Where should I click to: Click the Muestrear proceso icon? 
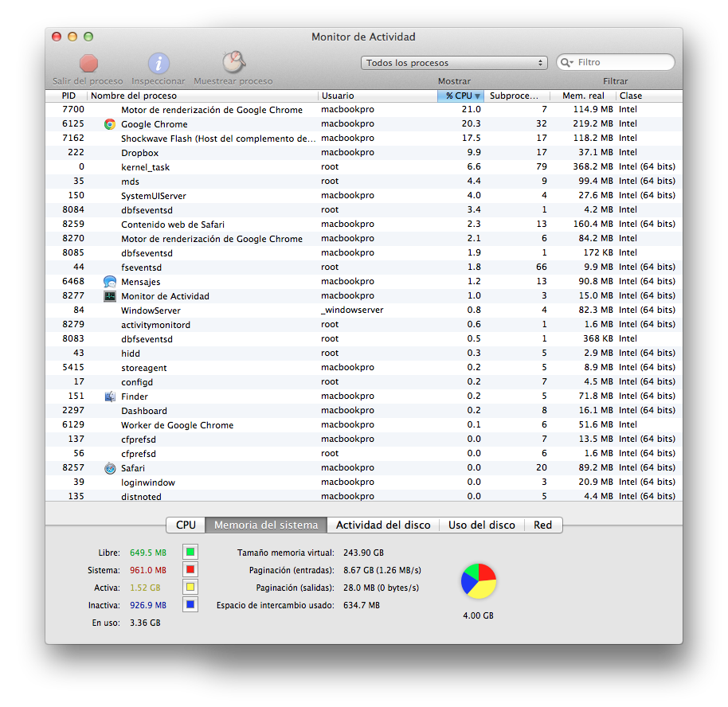[233, 62]
